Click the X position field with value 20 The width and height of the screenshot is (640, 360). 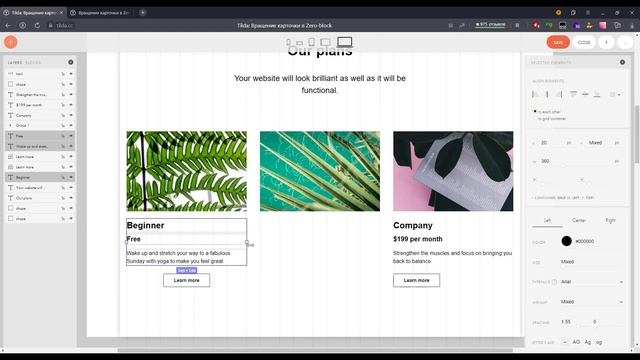tap(551, 143)
